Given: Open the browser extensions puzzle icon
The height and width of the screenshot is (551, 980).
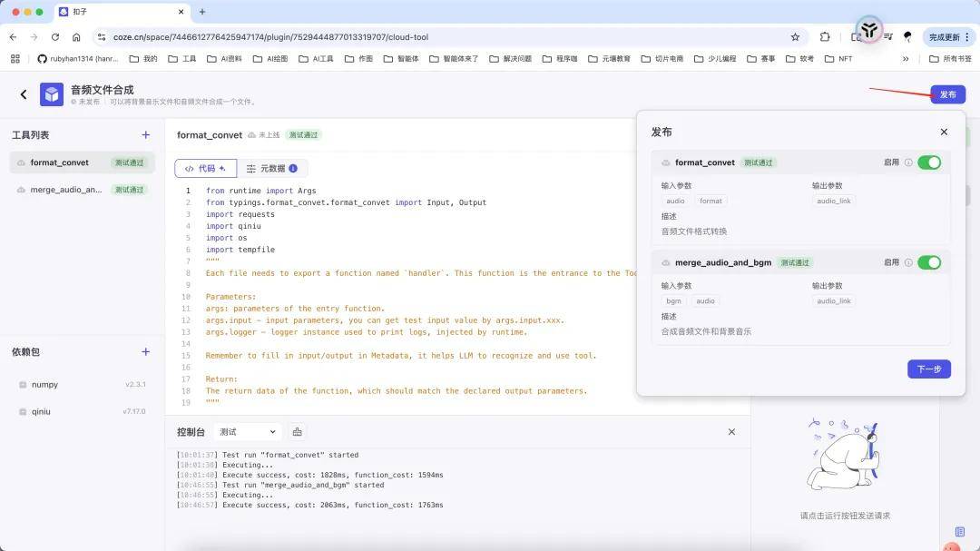Looking at the screenshot, I should pyautogui.click(x=824, y=37).
